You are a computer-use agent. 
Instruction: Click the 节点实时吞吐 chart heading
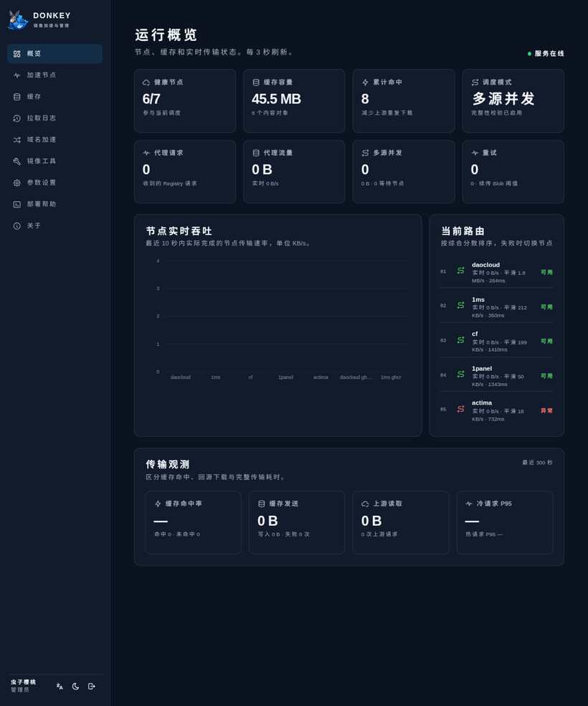pyautogui.click(x=179, y=231)
